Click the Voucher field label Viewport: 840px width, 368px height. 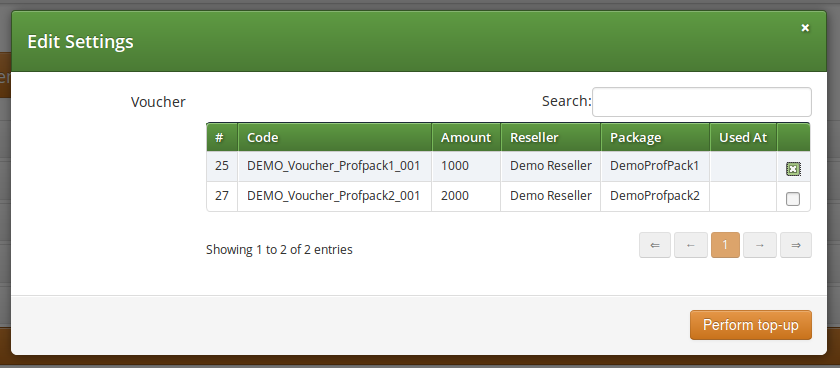click(x=158, y=102)
